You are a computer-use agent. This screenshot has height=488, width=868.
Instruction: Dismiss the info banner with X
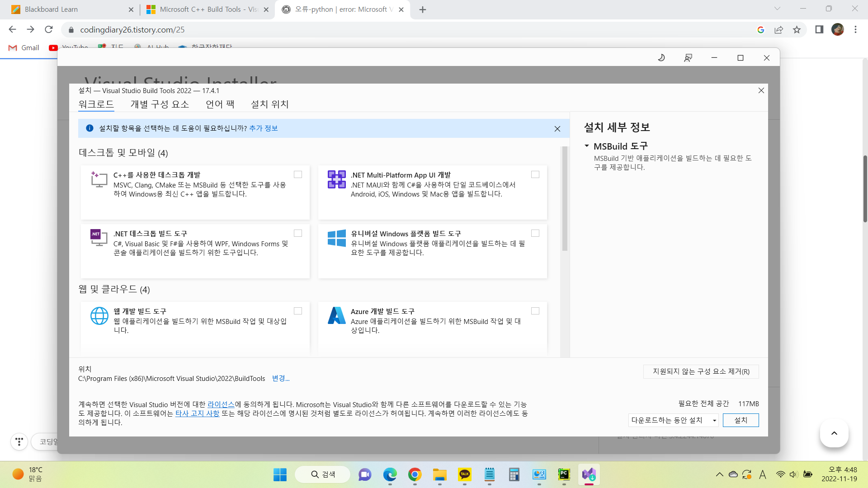pyautogui.click(x=557, y=129)
